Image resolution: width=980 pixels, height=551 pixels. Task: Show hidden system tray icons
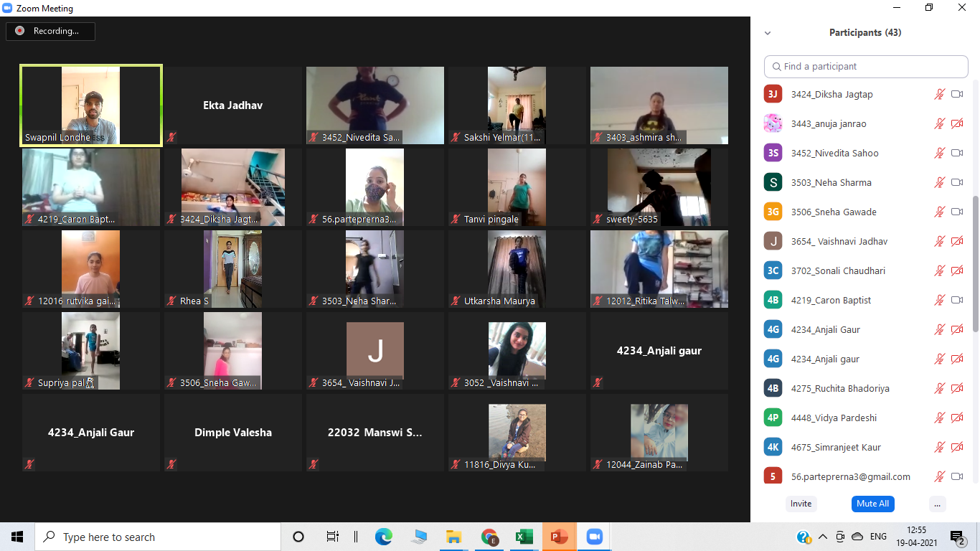point(821,537)
